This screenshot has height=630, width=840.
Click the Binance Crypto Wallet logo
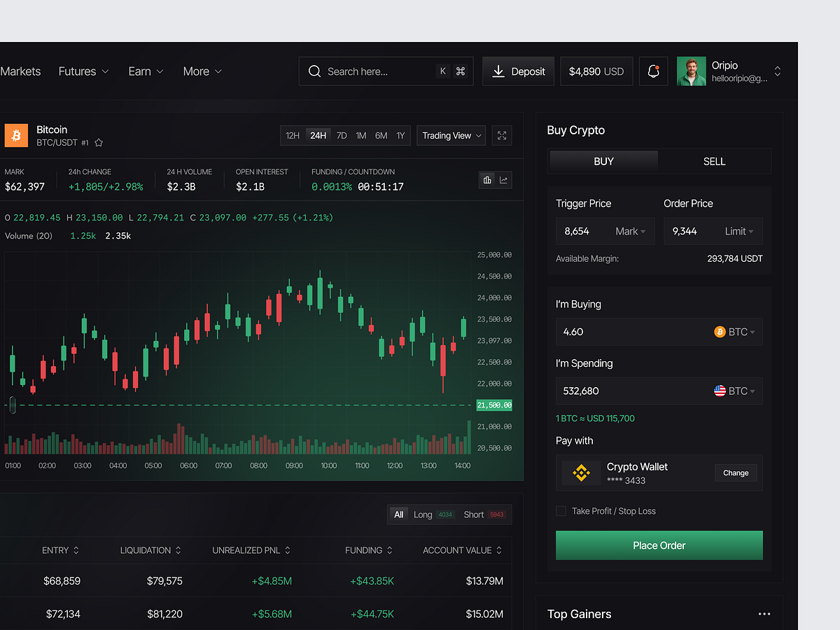582,473
